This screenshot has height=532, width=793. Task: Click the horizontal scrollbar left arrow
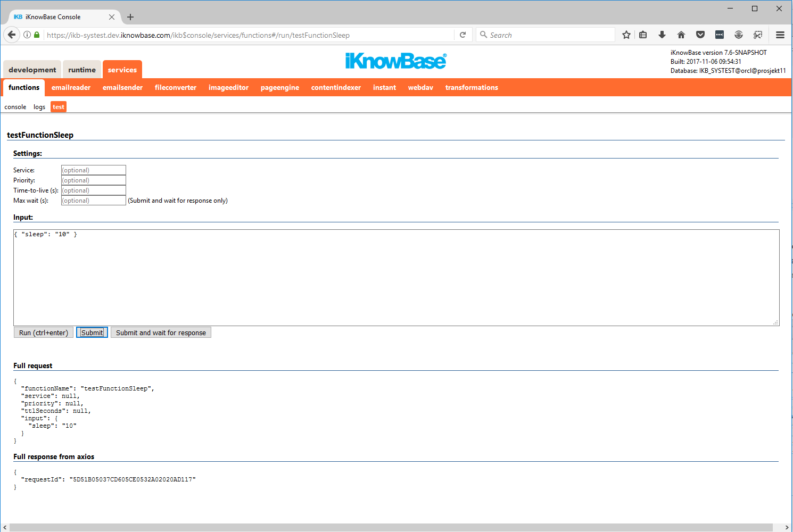coord(5,528)
